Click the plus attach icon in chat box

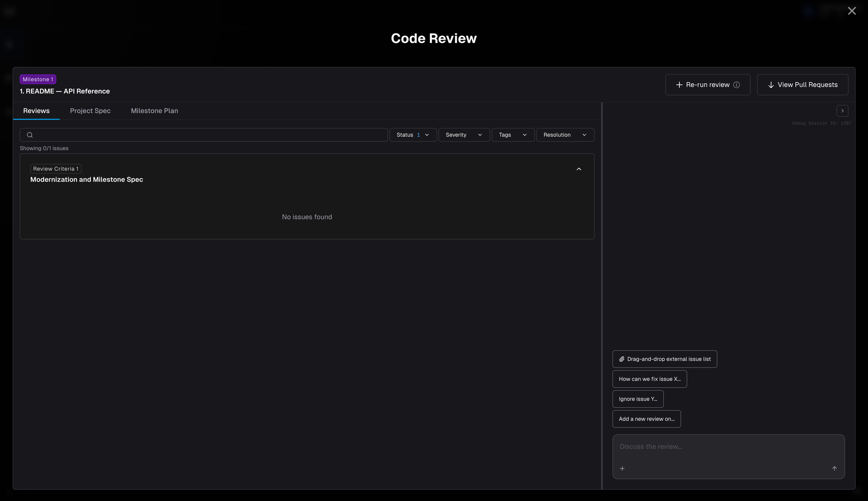pyautogui.click(x=622, y=469)
